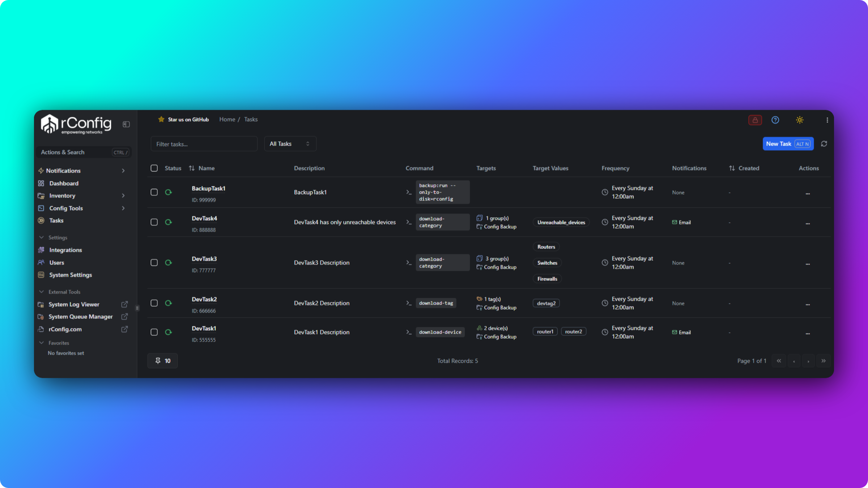Viewport: 868px width, 488px height.
Task: Click the DevTask3 task name
Action: pyautogui.click(x=204, y=259)
